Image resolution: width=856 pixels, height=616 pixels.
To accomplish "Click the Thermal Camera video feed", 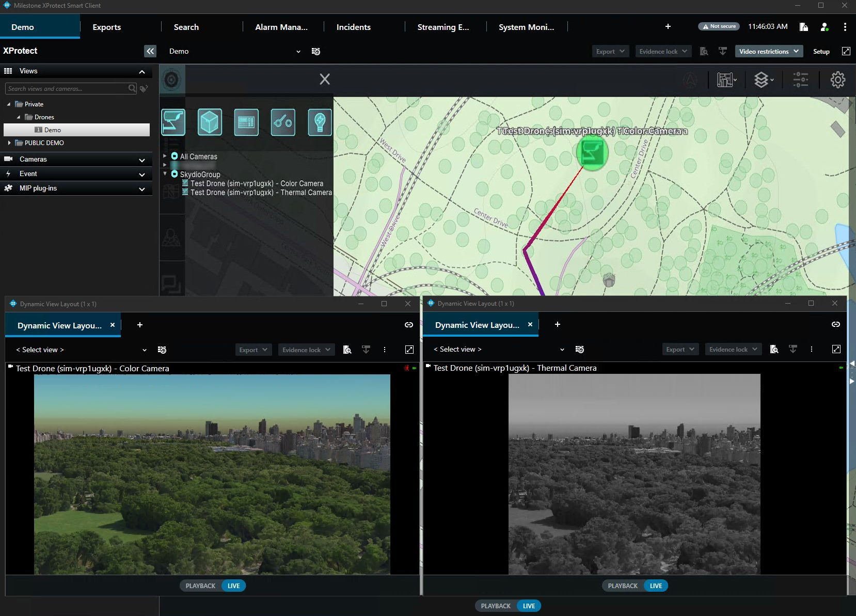I will point(635,474).
